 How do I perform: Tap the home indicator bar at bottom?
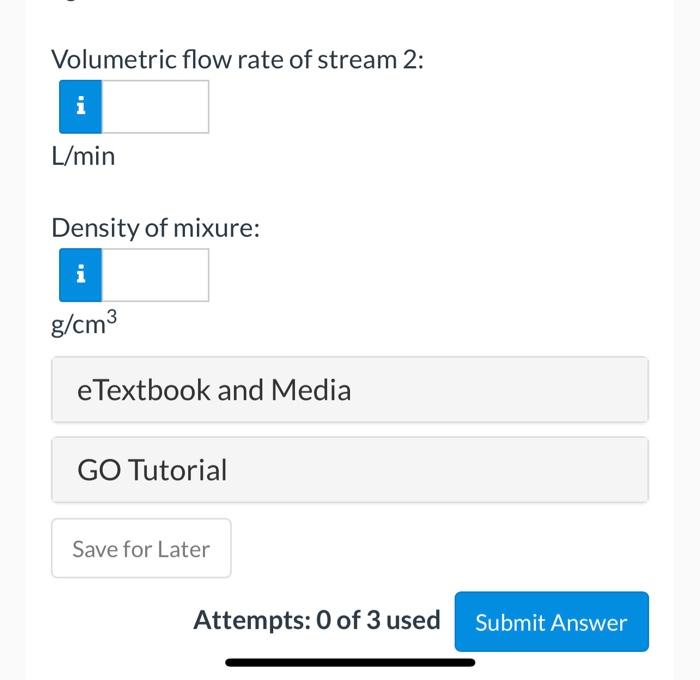[x=350, y=662]
